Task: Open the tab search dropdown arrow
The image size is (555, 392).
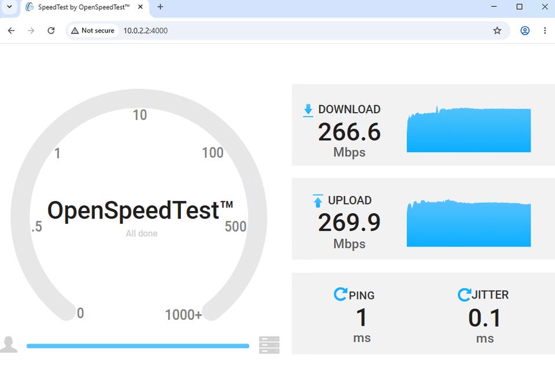Action: 10,7
